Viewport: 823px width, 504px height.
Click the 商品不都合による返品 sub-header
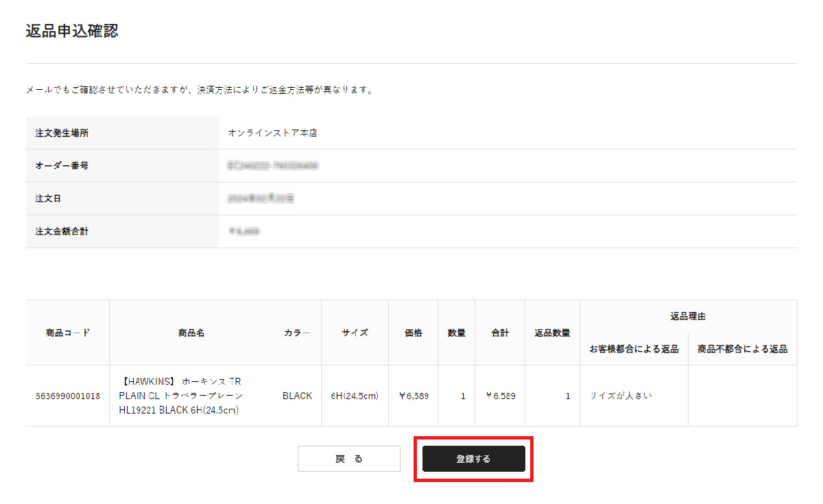(x=742, y=349)
